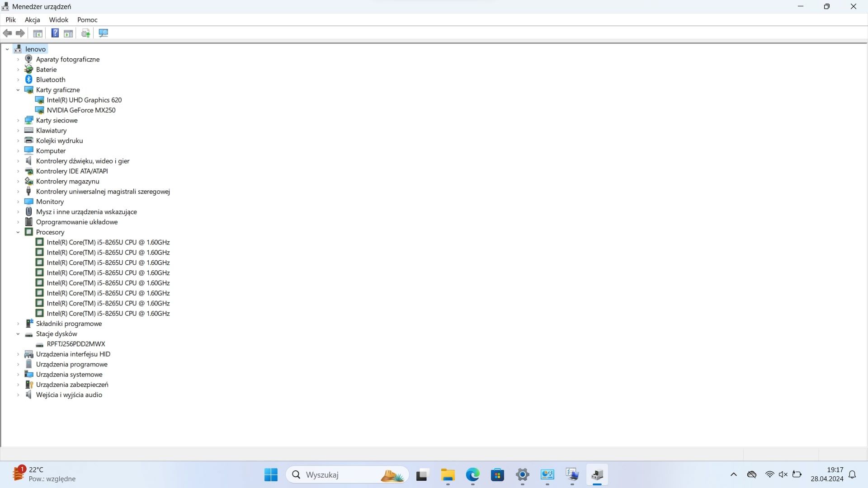Click the Kontrolery uniwersalnej magistrali szeregowej USB icon
This screenshot has width=868, height=488.
[29, 191]
